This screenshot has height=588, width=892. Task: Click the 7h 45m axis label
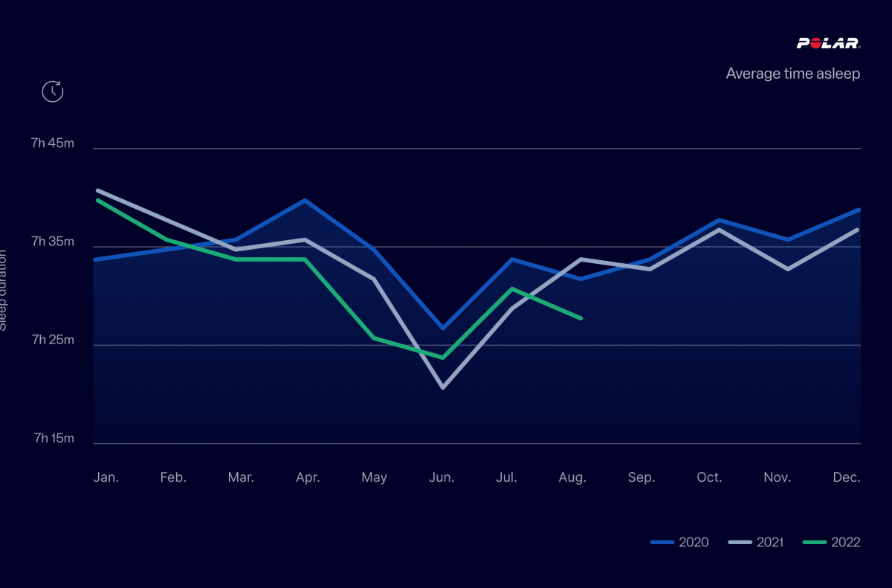click(53, 143)
